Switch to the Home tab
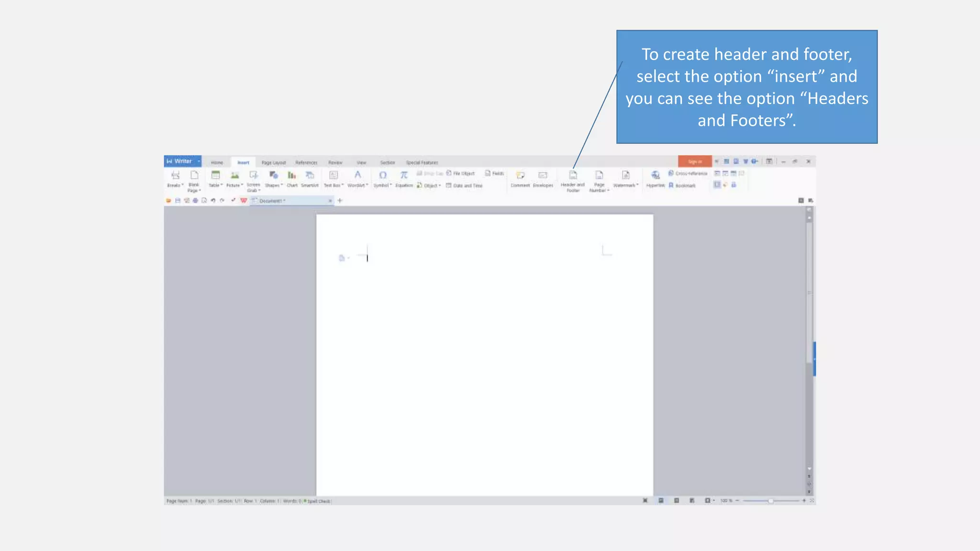This screenshot has height=551, width=980. (x=217, y=163)
